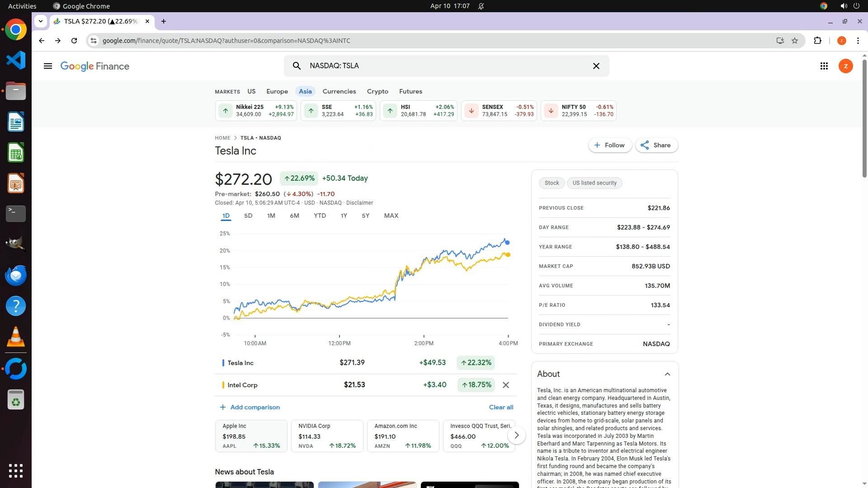Open the Chrome extensions puzzle icon
Viewport: 868px width, 488px height.
pos(817,41)
